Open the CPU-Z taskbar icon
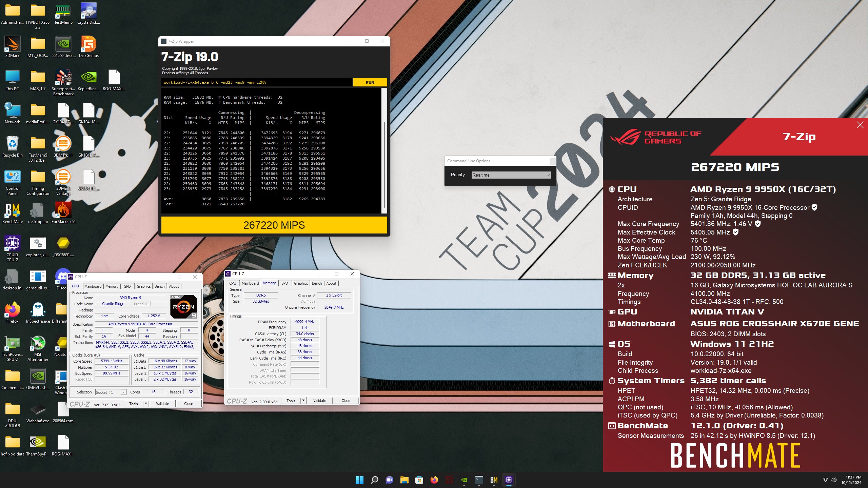Viewport: 868px width, 488px height. (x=509, y=480)
